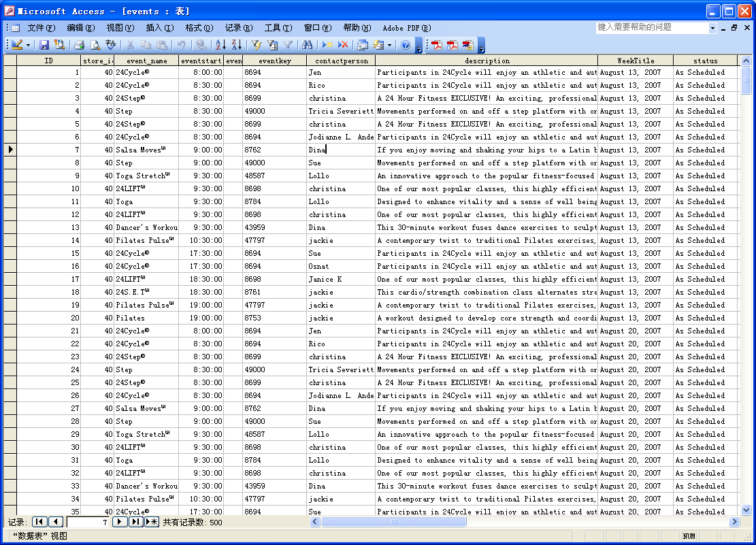Open the 工具(T) menu
The width and height of the screenshot is (756, 545).
pos(278,28)
